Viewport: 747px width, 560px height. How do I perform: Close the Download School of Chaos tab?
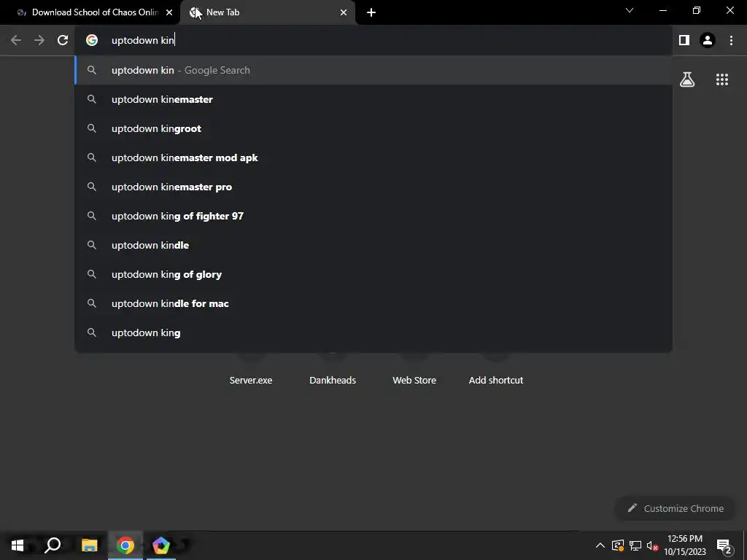point(169,12)
